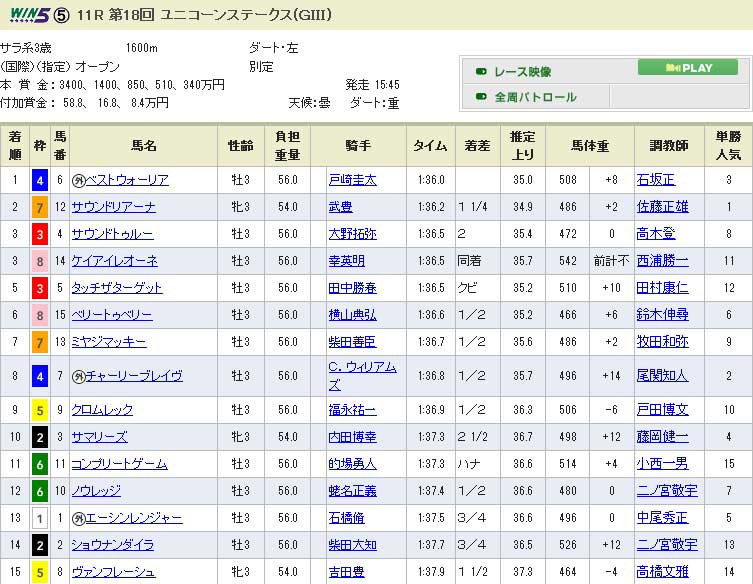Viewport: 753px width, 584px height.
Task: Open horse ノウレッジ page
Action: click(x=96, y=490)
